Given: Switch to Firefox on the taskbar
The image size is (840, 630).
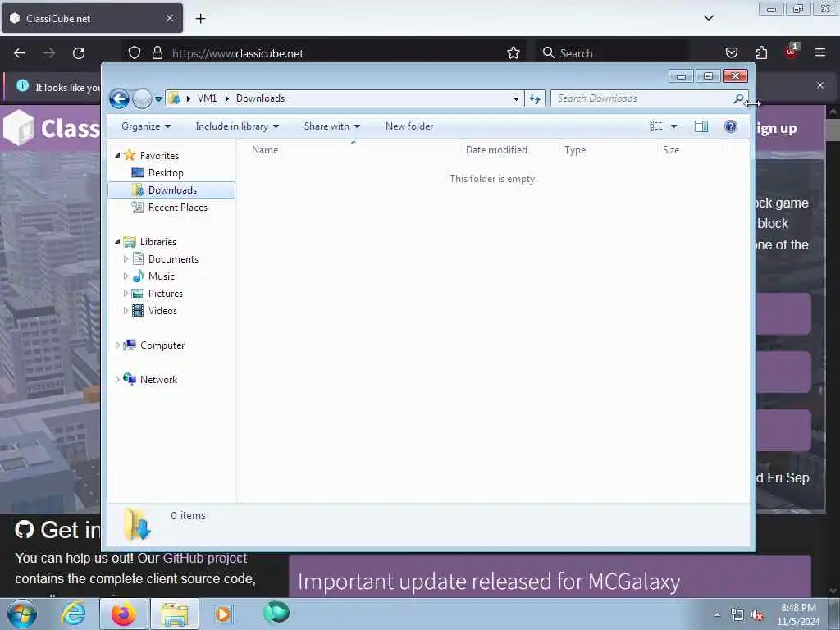Looking at the screenshot, I should [123, 614].
